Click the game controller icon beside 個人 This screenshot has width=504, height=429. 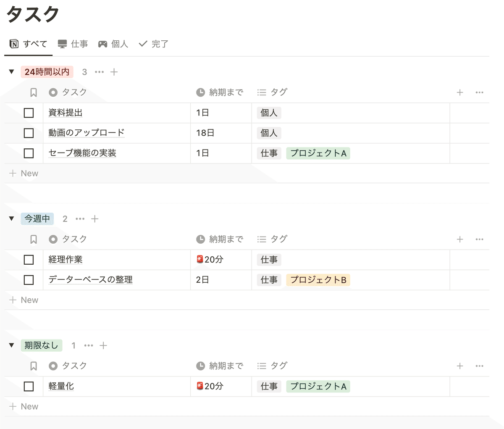pos(103,43)
